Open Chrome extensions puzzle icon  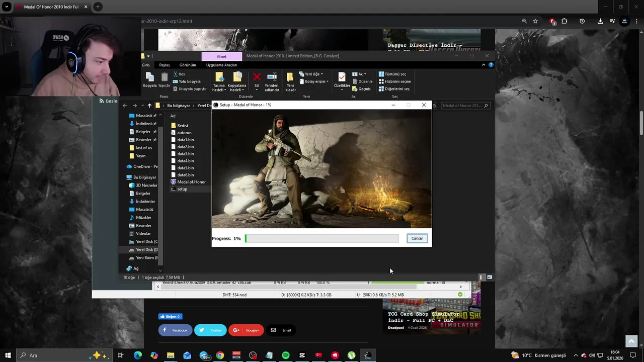pyautogui.click(x=564, y=21)
